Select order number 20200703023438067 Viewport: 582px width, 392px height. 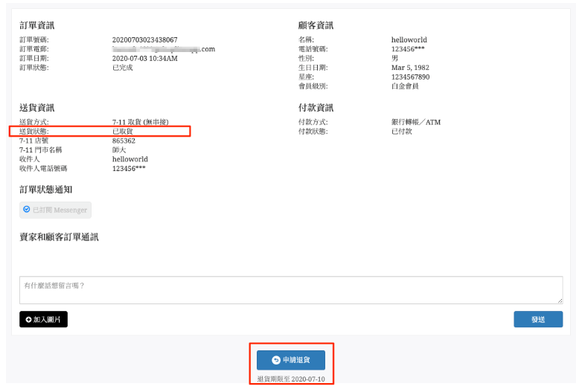tap(145, 39)
